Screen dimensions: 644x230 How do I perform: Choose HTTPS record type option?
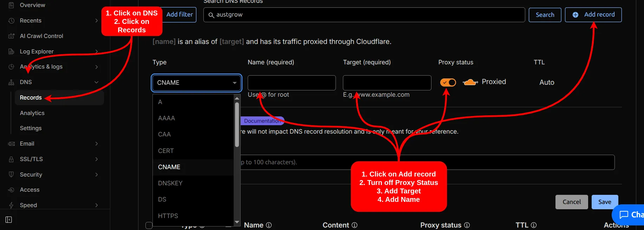(x=193, y=216)
